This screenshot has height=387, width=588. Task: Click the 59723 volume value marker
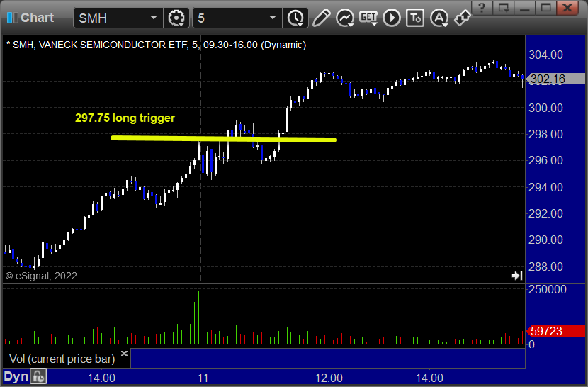click(555, 331)
